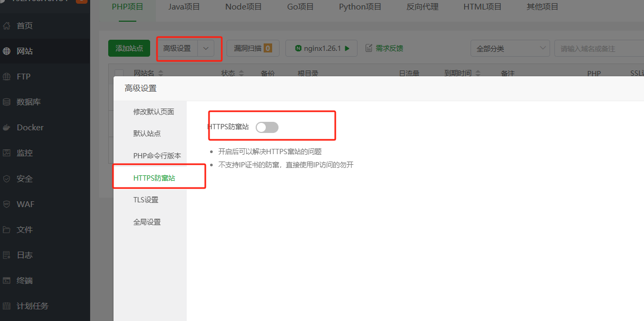Viewport: 644px width, 321px height.
Task: Switch to the Node项目 tab
Action: (243, 7)
